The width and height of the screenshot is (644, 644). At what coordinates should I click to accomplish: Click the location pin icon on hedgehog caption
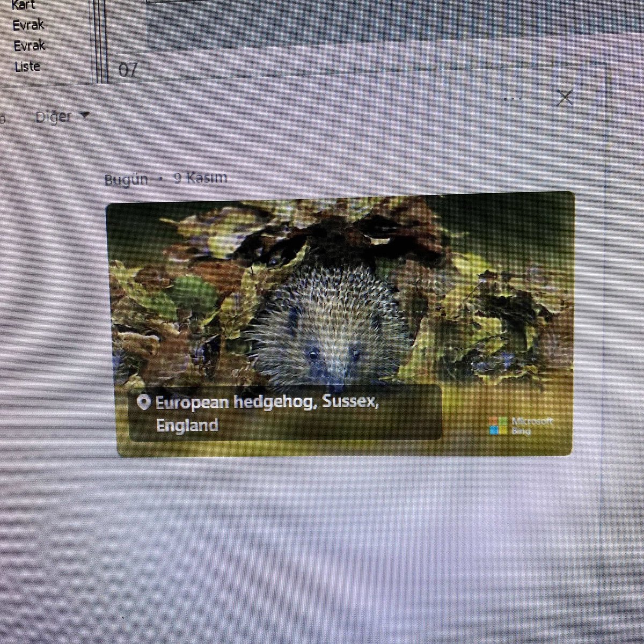coord(143,402)
